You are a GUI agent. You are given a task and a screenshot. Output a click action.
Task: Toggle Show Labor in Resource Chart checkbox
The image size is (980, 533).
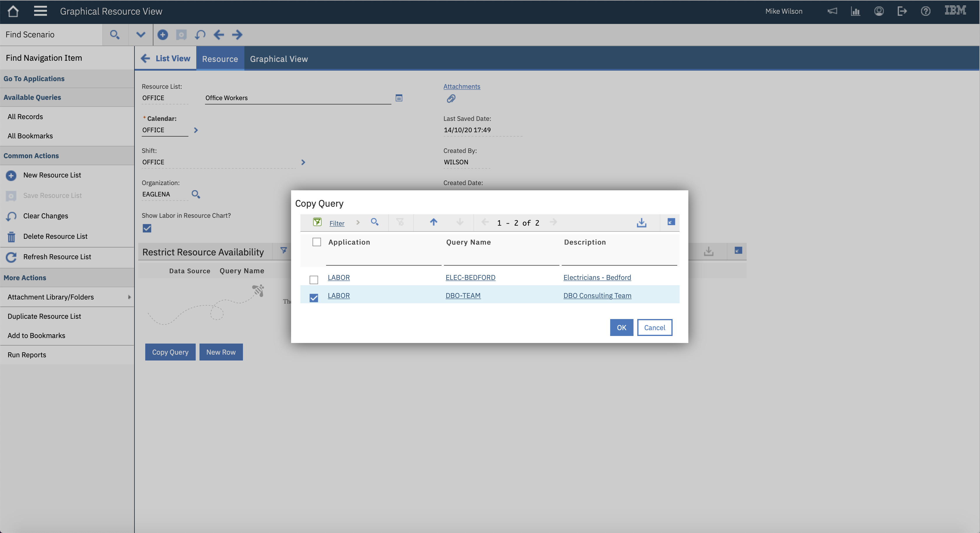pos(147,229)
